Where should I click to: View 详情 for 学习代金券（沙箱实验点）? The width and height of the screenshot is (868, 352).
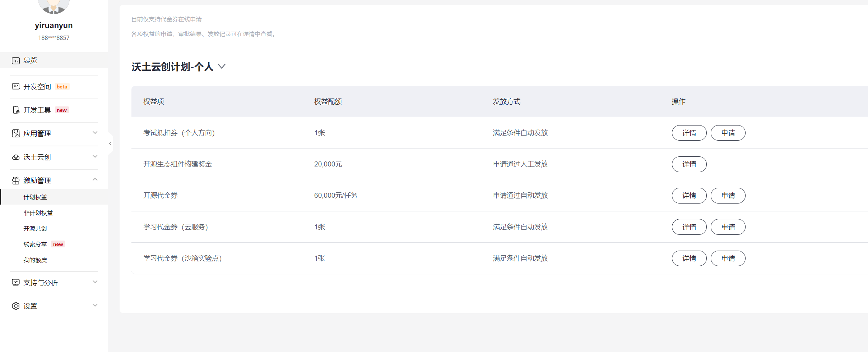pos(689,258)
